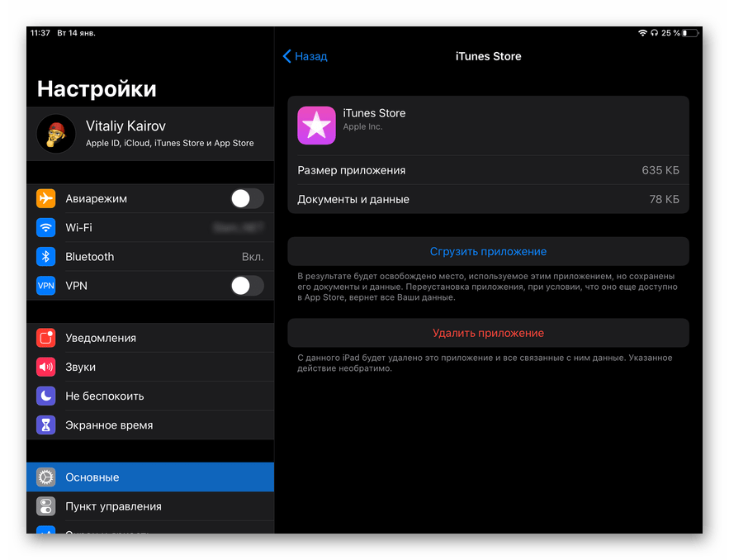
Task: Select the Размер приложения row
Action: tap(488, 170)
